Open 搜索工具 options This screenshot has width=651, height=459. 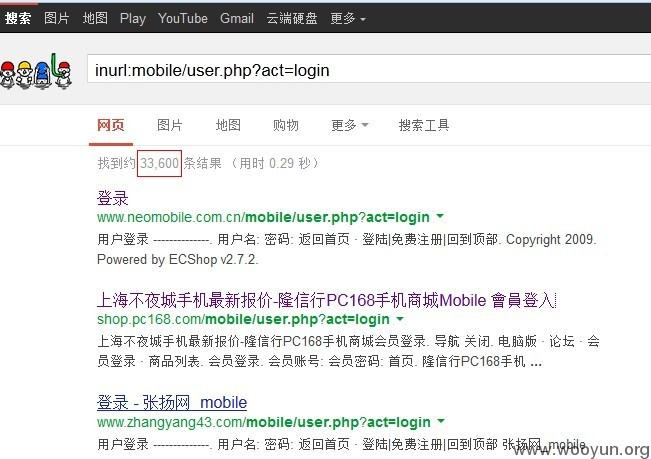coord(424,125)
